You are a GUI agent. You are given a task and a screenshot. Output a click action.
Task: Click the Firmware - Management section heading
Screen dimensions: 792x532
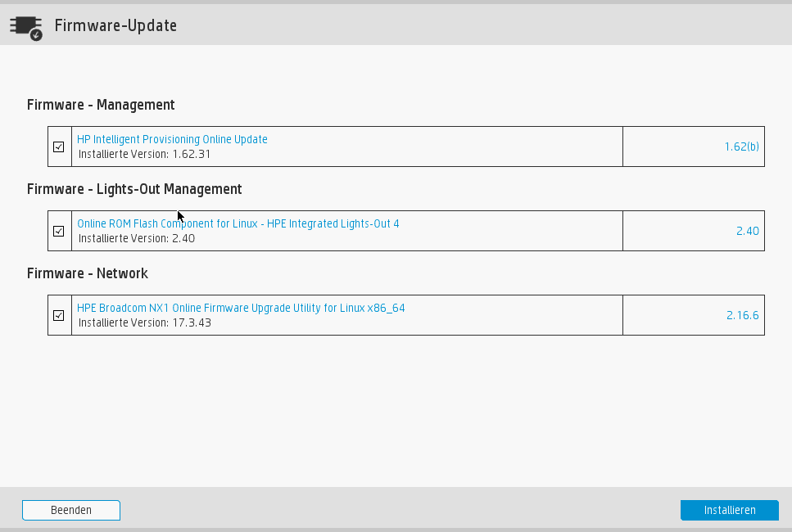click(101, 105)
